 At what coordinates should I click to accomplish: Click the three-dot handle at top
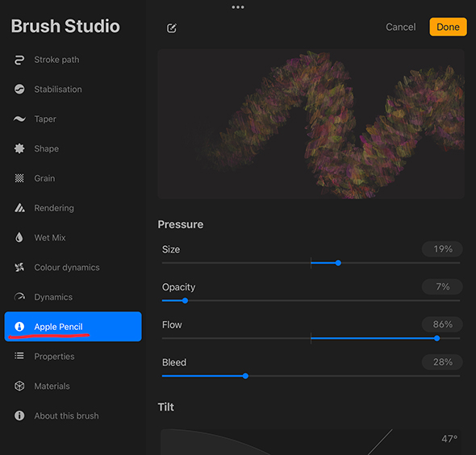tap(238, 7)
